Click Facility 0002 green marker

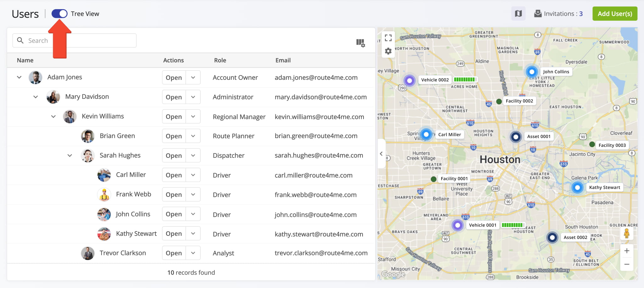pos(499,101)
